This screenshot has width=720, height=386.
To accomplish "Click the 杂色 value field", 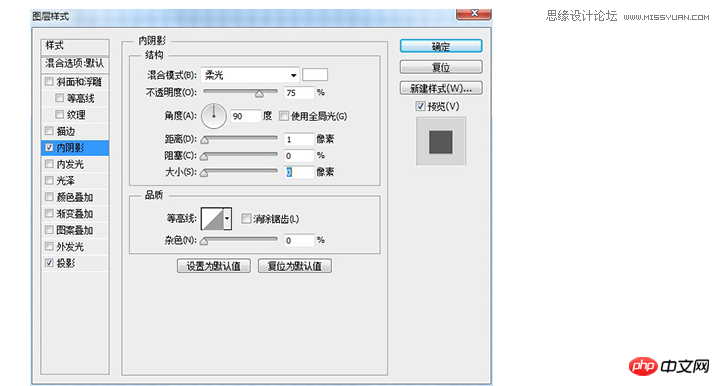I will click(299, 240).
